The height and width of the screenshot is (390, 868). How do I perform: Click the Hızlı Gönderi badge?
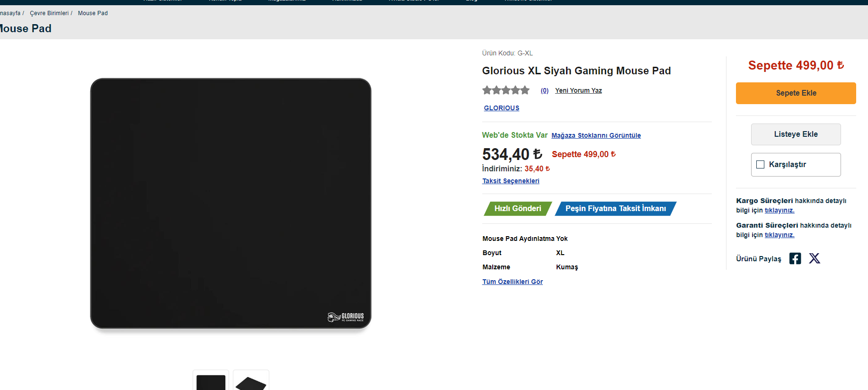[518, 209]
